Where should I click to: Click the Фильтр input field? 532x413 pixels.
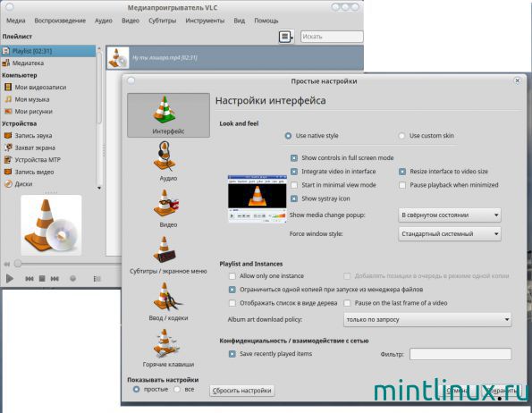click(x=460, y=354)
